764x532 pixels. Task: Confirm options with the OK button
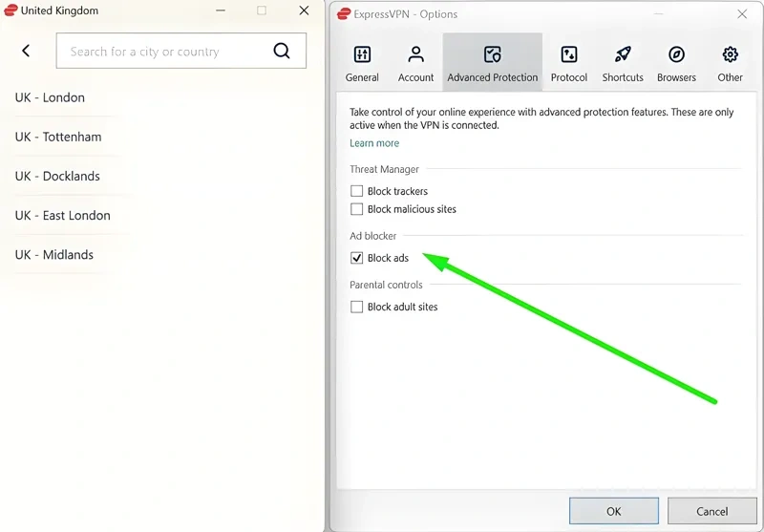coord(614,511)
